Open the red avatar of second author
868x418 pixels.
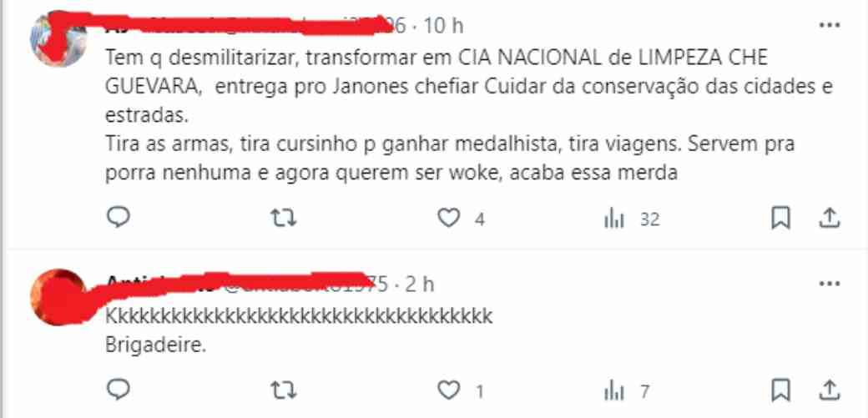58,297
